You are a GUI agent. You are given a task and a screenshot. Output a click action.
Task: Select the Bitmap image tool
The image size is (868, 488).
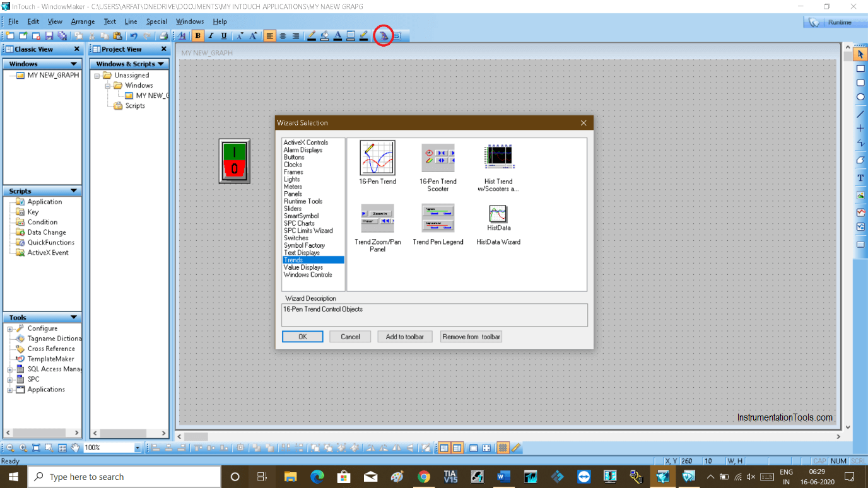click(860, 196)
